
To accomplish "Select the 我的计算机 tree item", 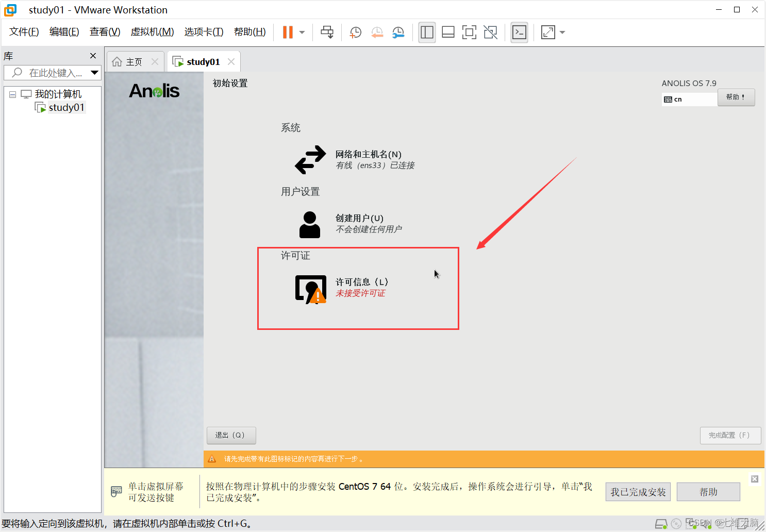I will [x=58, y=94].
